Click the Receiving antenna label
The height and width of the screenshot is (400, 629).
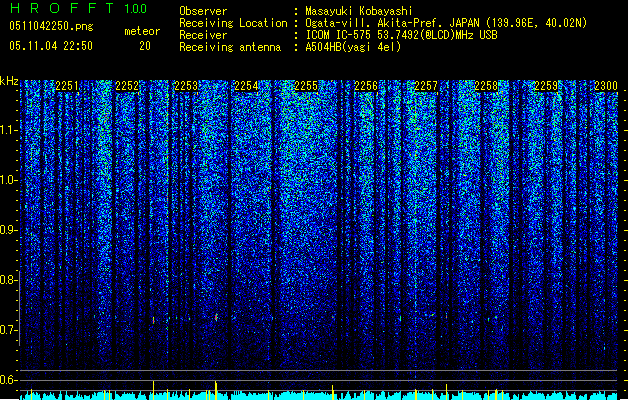coord(230,47)
